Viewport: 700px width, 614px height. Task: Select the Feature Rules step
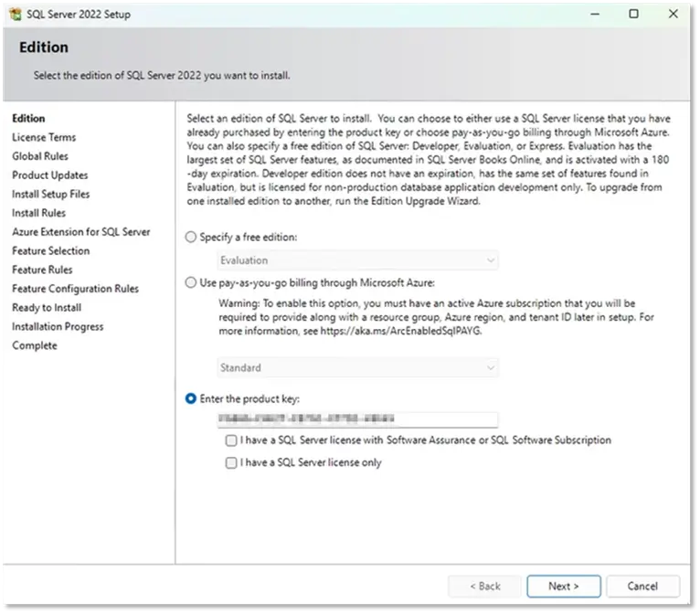42,270
